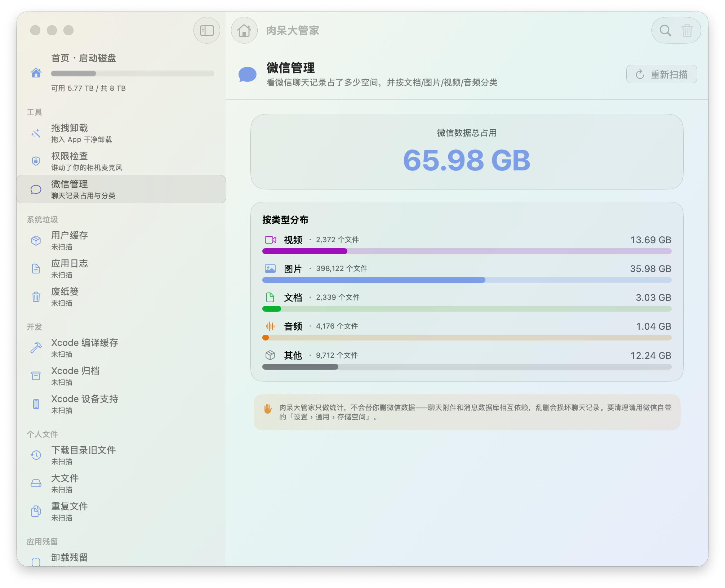The image size is (725, 588).
Task: Click the 3.03 GB document size
Action: [x=653, y=298]
